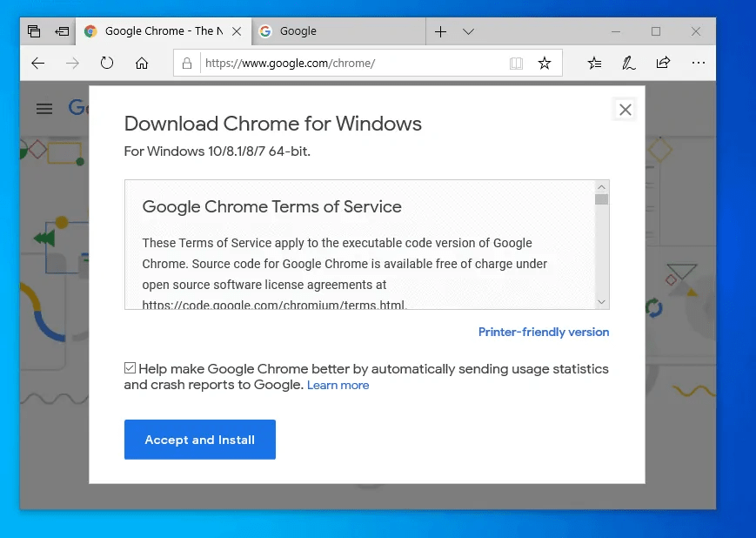The image size is (756, 538).
Task: Close the Edge browser window
Action: click(x=696, y=32)
